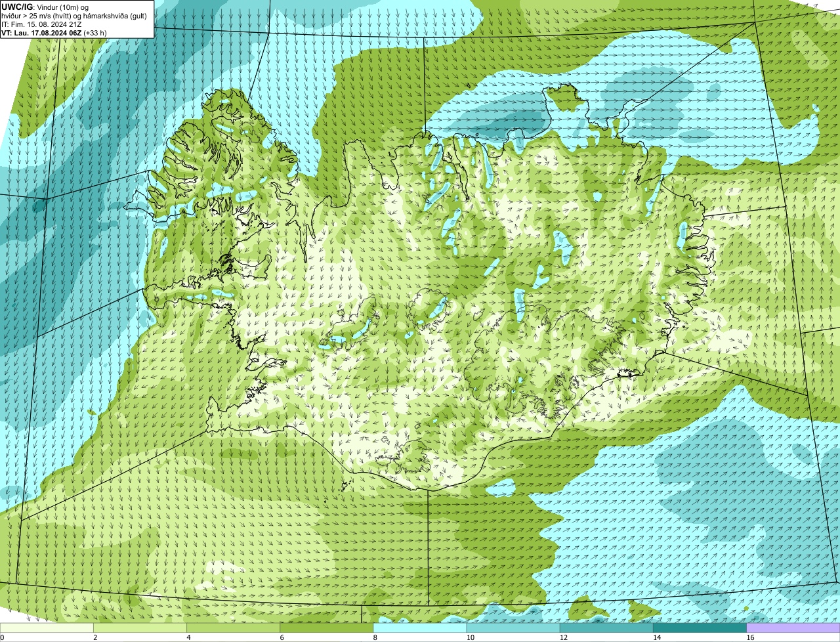Pick the dark teal 14–16 m/s legend swatch

tap(700, 628)
